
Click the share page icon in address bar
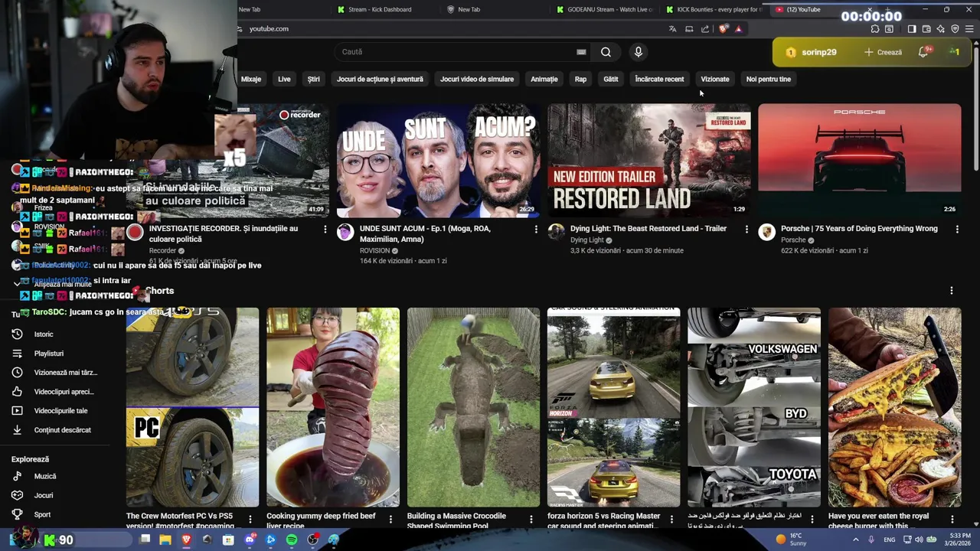705,29
